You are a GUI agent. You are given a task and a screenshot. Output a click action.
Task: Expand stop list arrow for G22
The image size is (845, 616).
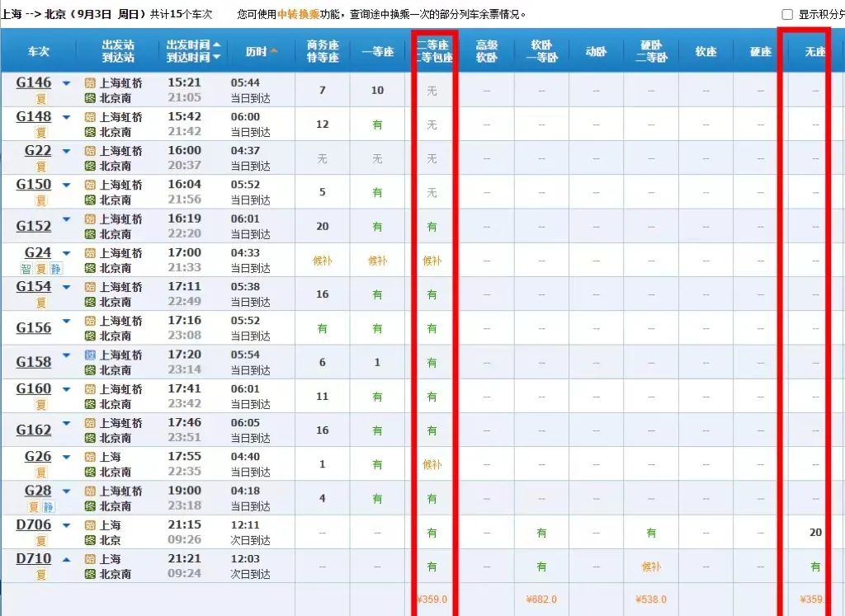click(x=66, y=151)
